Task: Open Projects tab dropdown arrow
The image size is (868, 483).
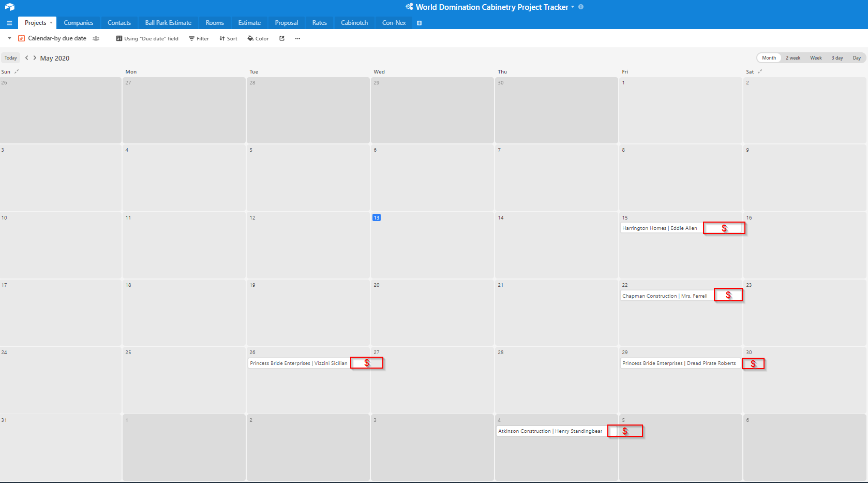Action: (51, 23)
